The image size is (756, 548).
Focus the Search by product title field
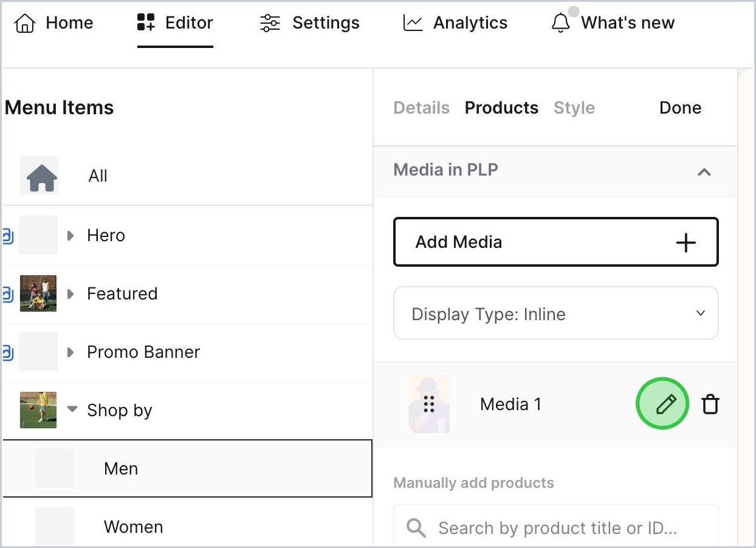[556, 526]
